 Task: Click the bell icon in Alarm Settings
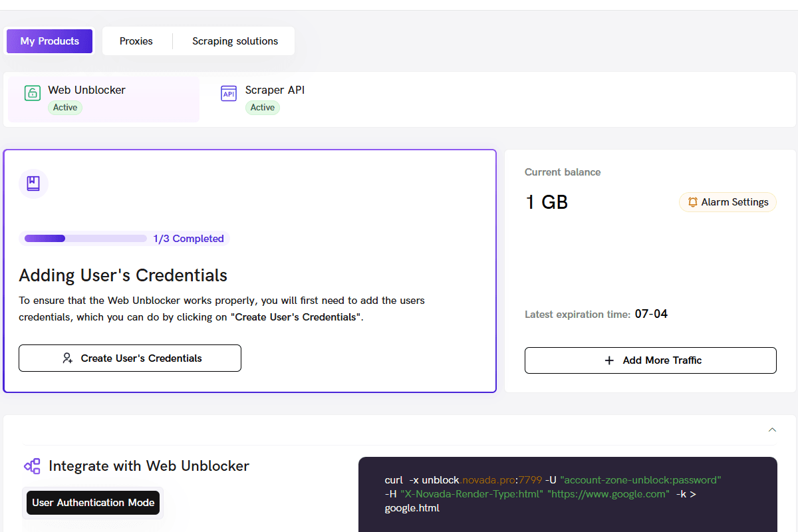point(693,202)
